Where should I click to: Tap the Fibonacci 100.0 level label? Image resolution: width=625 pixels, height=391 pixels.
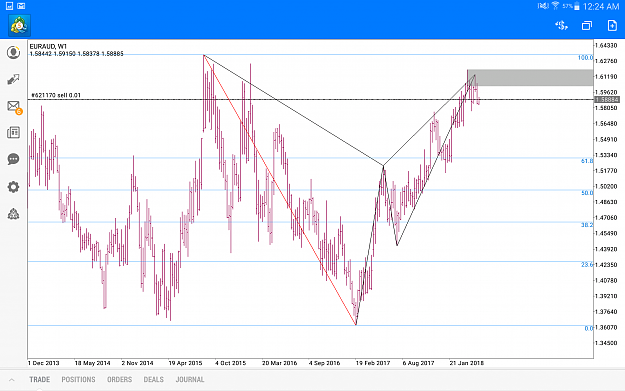(x=585, y=58)
